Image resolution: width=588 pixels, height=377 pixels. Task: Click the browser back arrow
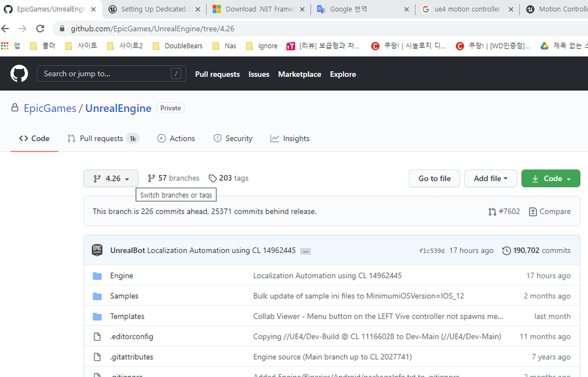(5, 29)
